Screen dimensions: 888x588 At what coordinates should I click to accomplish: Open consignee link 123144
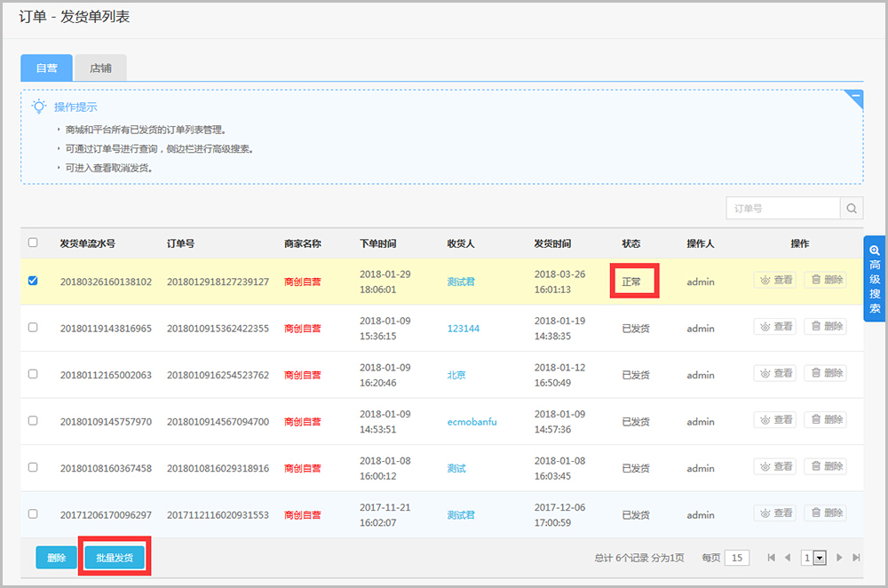point(464,329)
